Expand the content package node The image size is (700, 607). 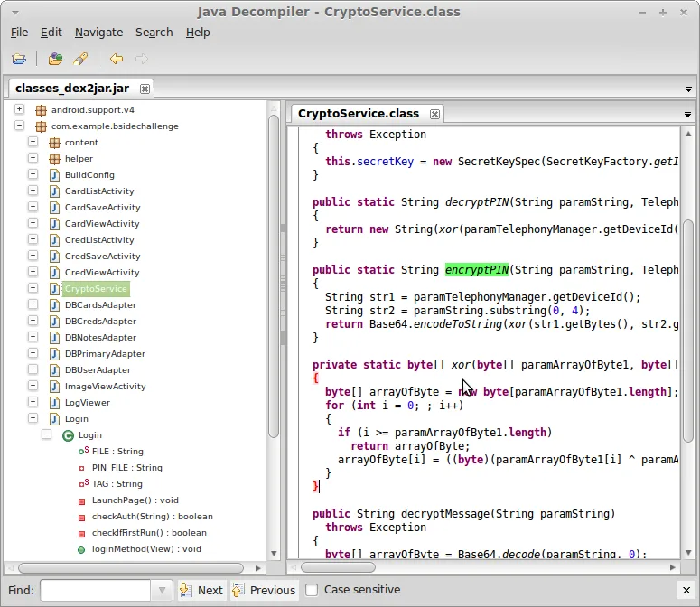point(33,142)
